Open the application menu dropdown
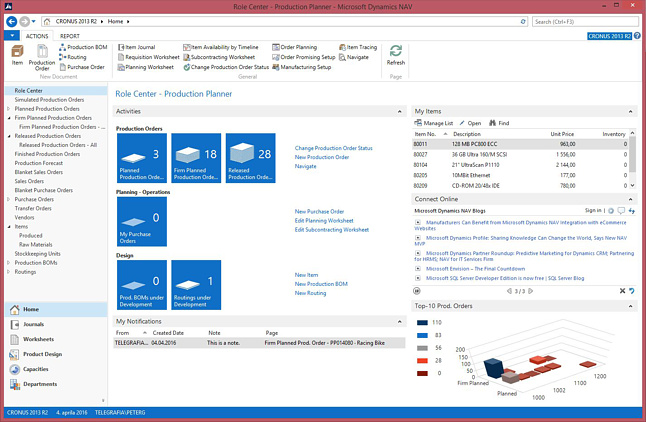This screenshot has height=422, width=646. point(12,36)
